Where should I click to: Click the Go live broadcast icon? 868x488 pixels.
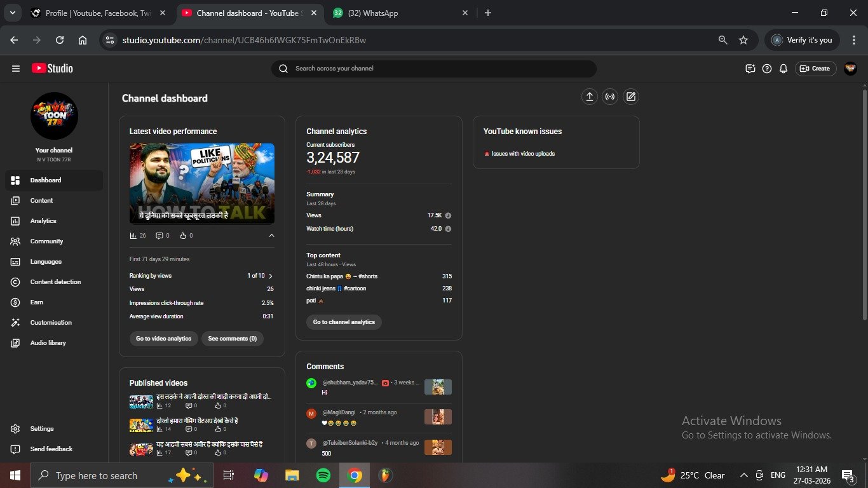610,97
